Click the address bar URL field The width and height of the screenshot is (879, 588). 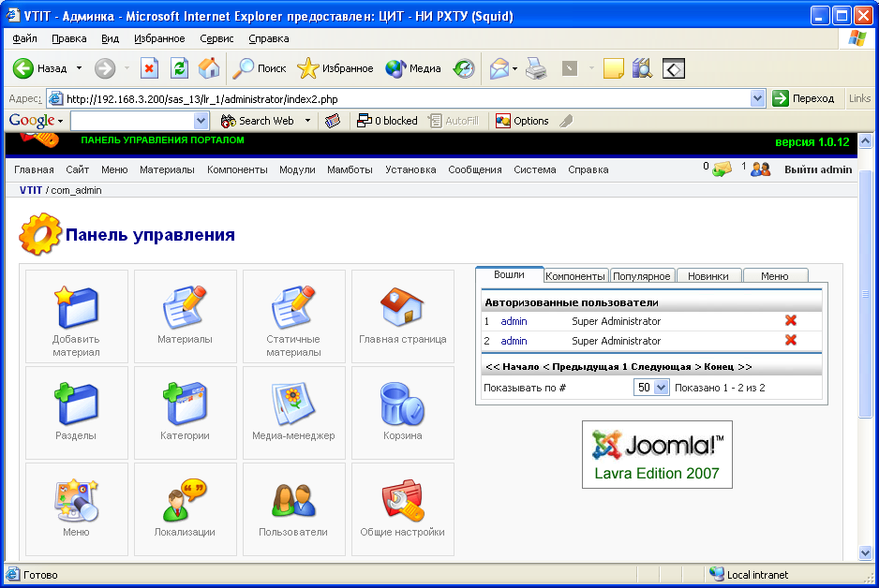click(406, 99)
